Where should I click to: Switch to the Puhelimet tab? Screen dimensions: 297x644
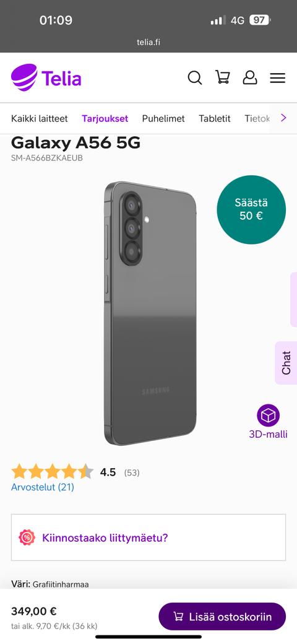pyautogui.click(x=163, y=119)
